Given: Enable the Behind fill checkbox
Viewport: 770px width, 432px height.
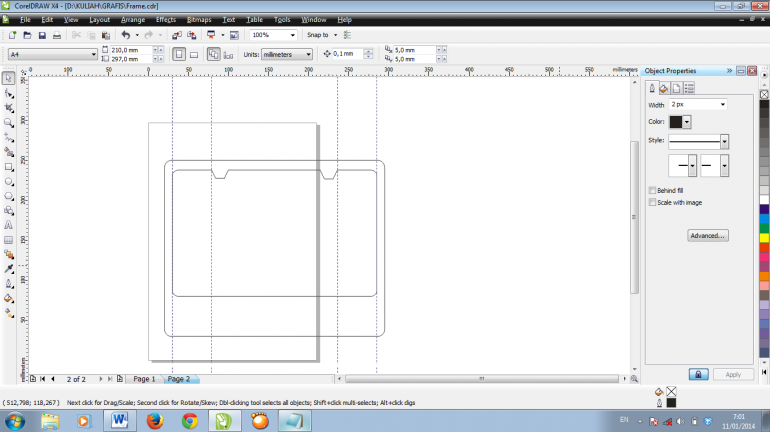Looking at the screenshot, I should point(652,190).
